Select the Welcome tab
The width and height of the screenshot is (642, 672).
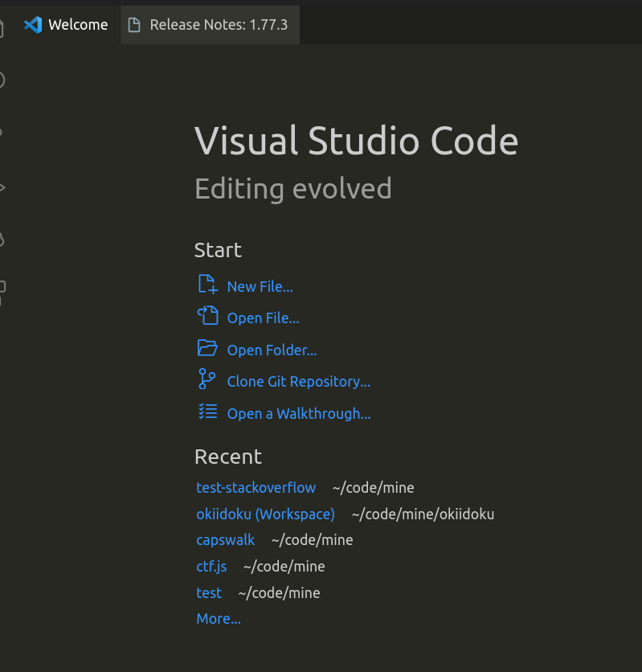(76, 24)
